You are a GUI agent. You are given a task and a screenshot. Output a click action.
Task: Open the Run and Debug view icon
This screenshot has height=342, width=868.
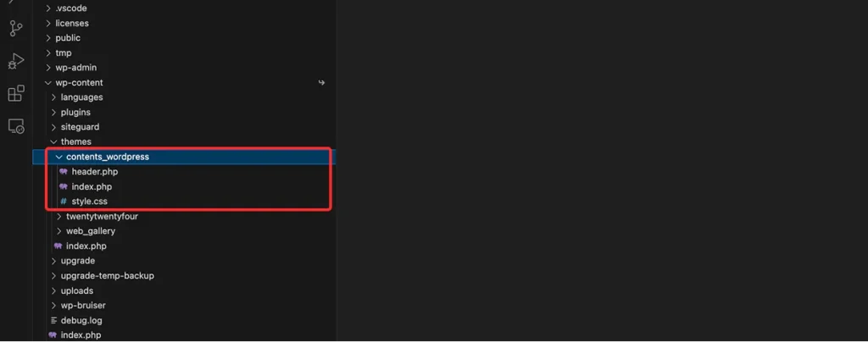[x=16, y=61]
